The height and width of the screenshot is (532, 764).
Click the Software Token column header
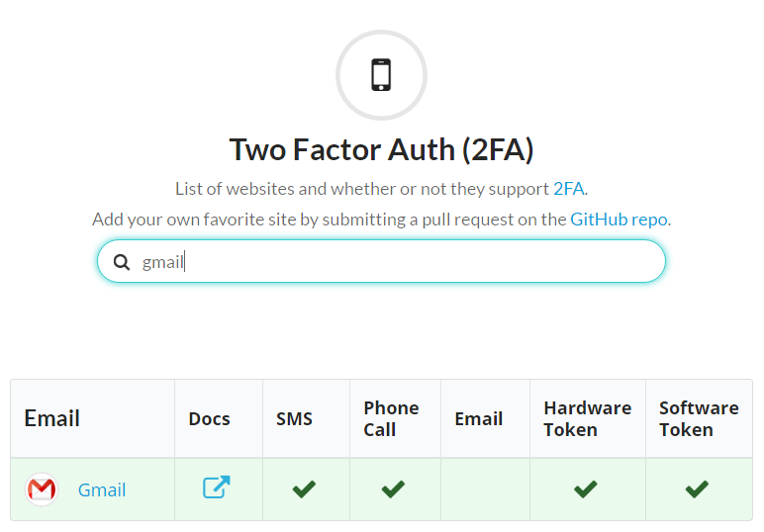699,418
